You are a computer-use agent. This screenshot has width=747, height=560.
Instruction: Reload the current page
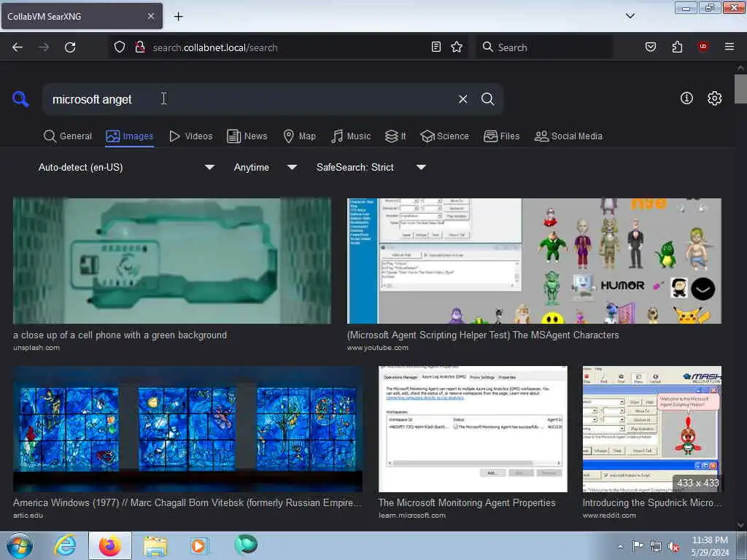click(x=70, y=47)
